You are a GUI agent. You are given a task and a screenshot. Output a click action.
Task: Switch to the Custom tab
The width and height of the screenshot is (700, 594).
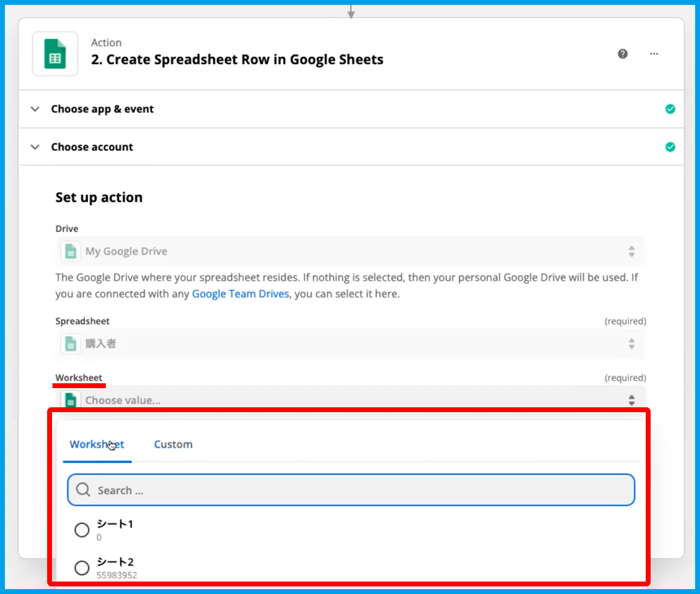point(173,445)
